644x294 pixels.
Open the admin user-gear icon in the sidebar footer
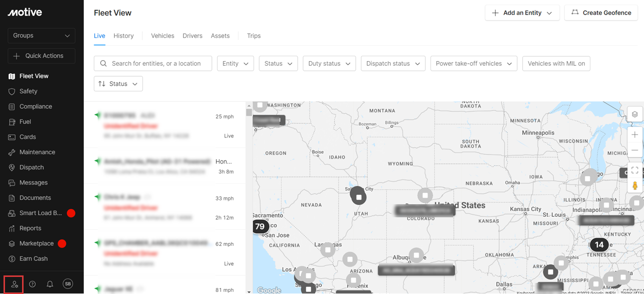15,284
